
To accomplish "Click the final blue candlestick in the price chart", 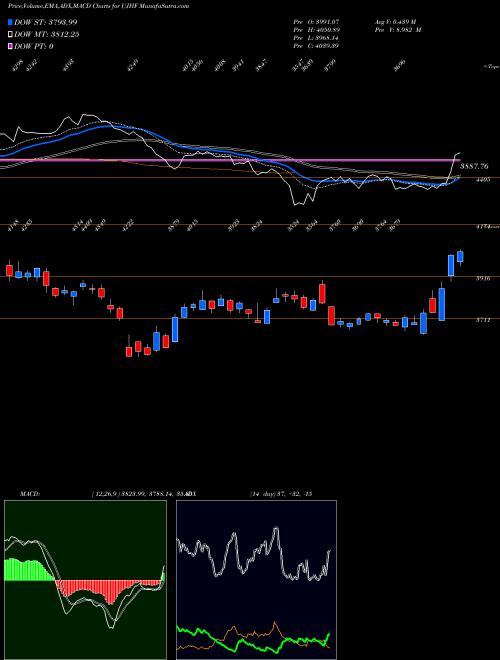I will tap(460, 257).
